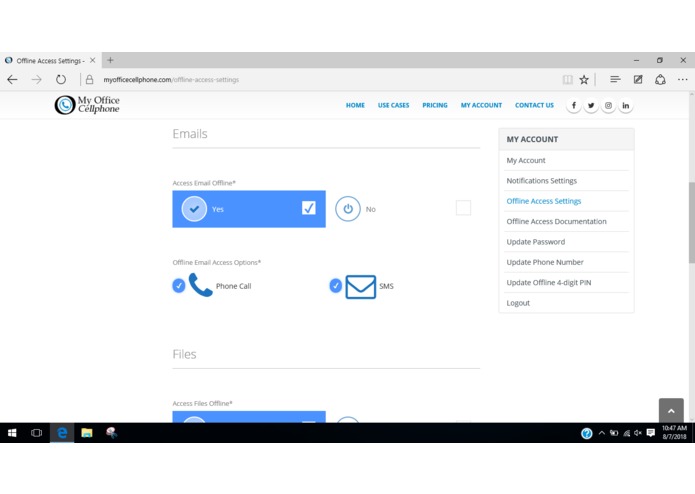Reload the page with refresh icon
Image resolution: width=695 pixels, height=494 pixels.
coord(61,80)
